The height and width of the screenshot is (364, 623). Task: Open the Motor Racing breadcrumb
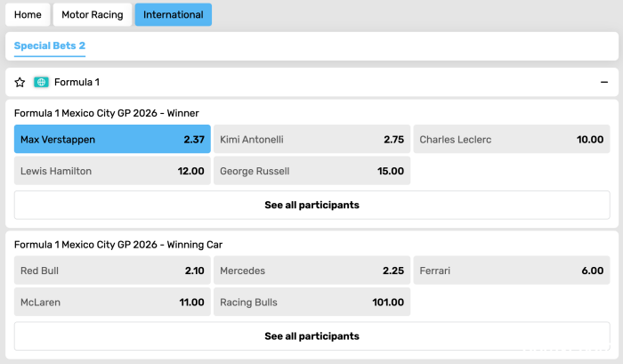click(x=93, y=15)
